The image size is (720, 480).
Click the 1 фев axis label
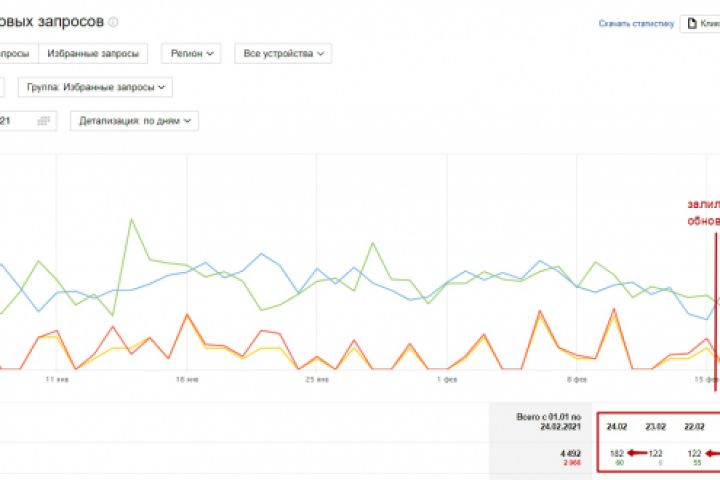pos(446,380)
